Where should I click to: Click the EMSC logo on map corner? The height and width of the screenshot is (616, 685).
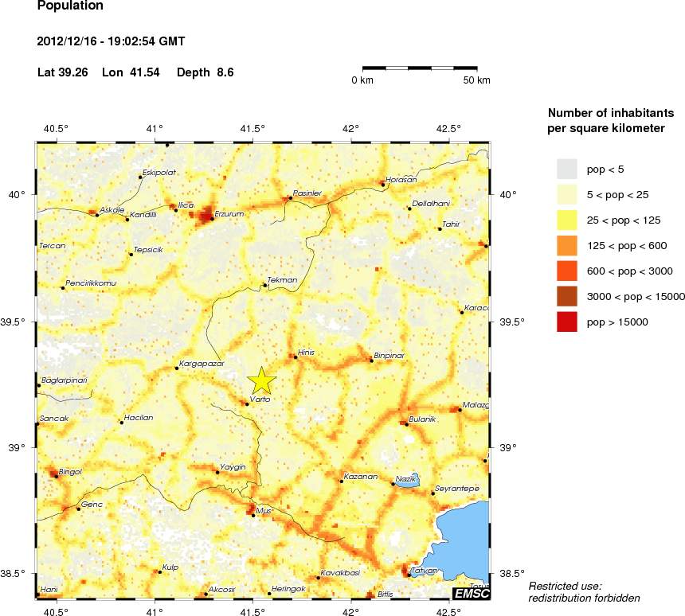470,594
